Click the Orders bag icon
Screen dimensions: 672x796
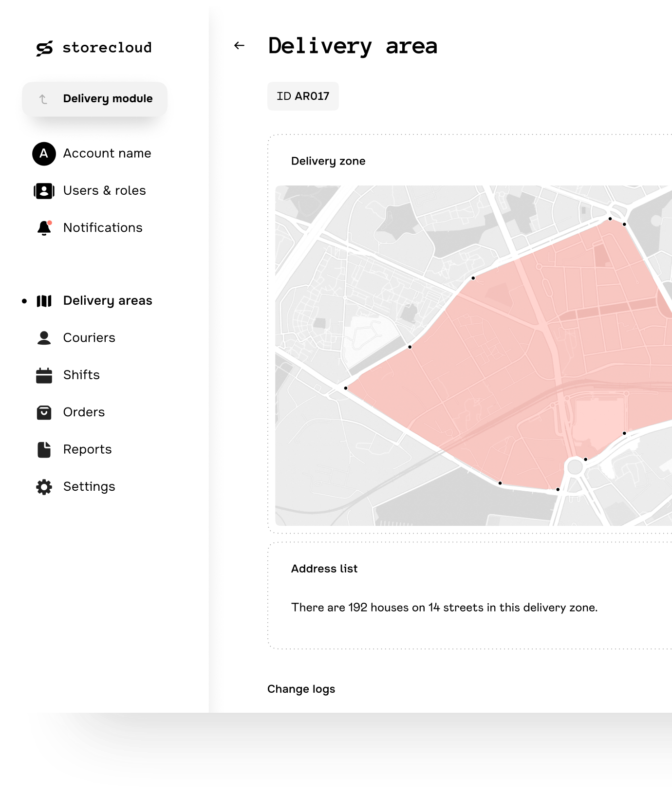[44, 412]
